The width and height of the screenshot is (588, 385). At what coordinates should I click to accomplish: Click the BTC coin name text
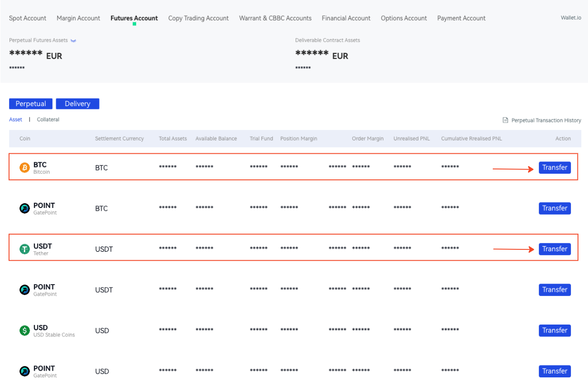click(x=40, y=165)
